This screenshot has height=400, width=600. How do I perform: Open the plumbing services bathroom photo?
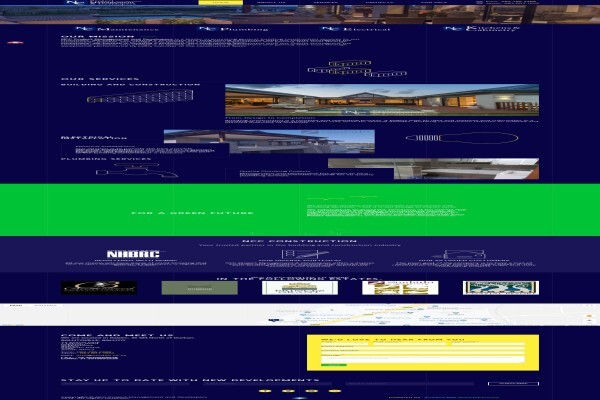click(433, 169)
